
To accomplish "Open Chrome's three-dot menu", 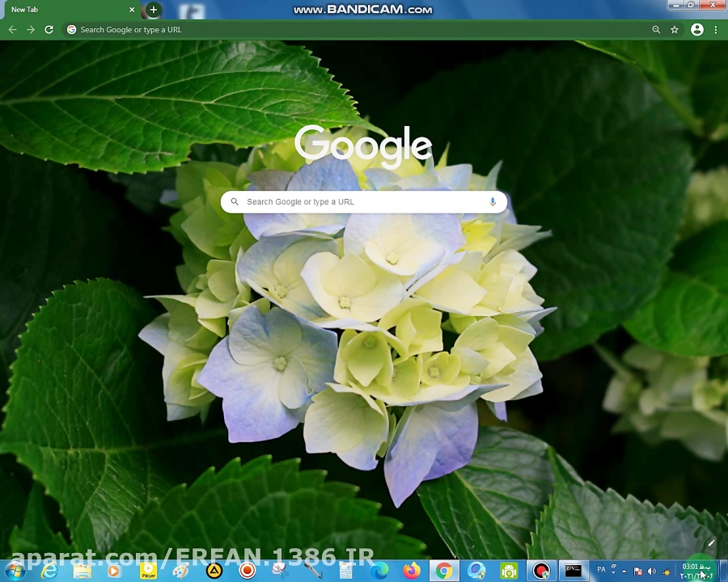I will (x=716, y=30).
